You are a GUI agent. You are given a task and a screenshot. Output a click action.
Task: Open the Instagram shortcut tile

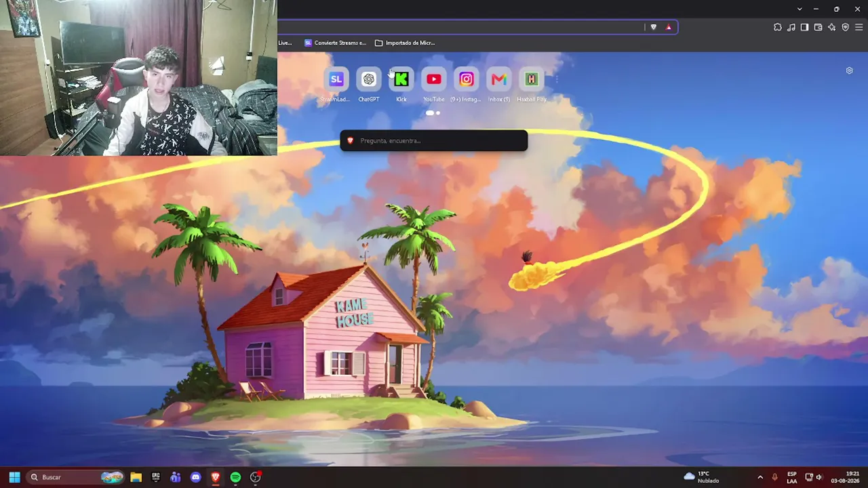pyautogui.click(x=467, y=79)
